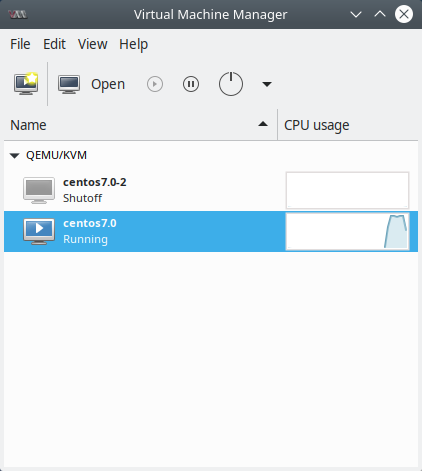Click the power Shut Down icon
Screen dimensions: 422x471
231,84
